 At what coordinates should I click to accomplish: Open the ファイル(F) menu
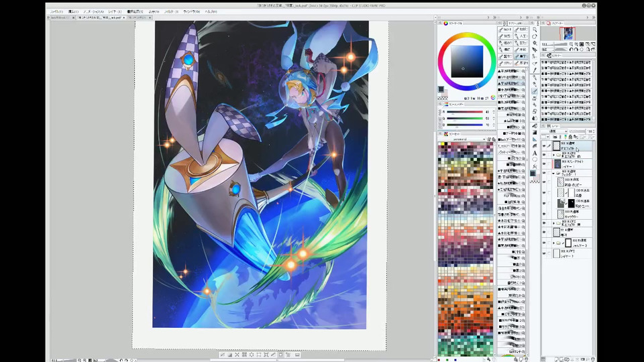[x=56, y=11]
